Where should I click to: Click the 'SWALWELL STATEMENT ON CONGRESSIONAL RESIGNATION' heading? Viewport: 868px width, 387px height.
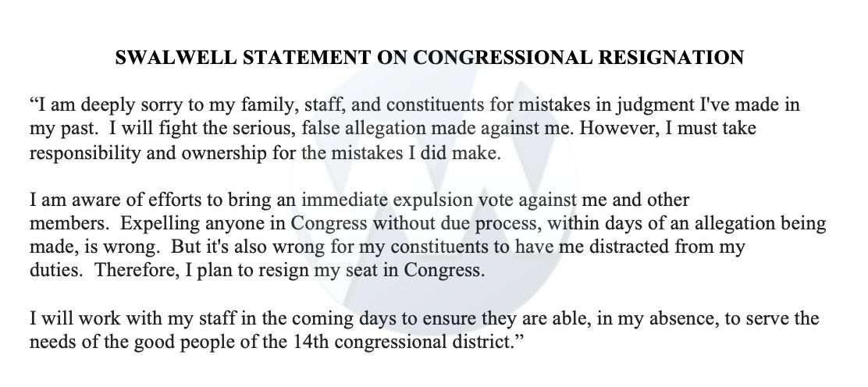click(429, 59)
